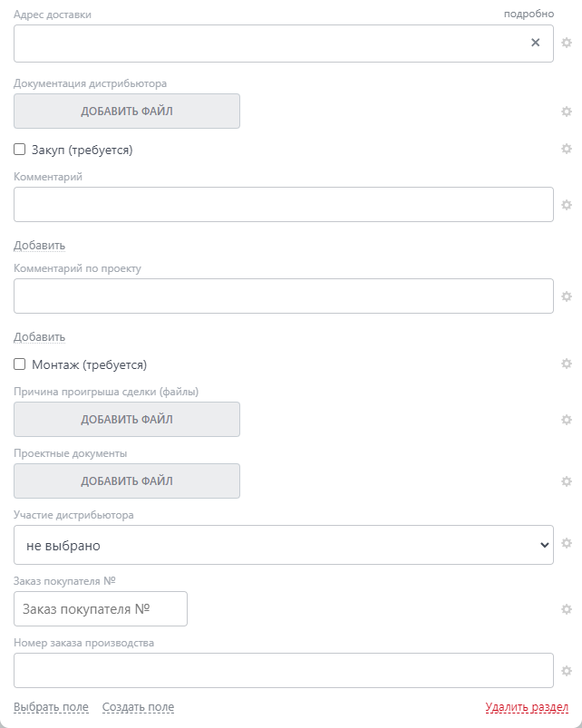Open gear settings for Проектные документы

point(567,481)
